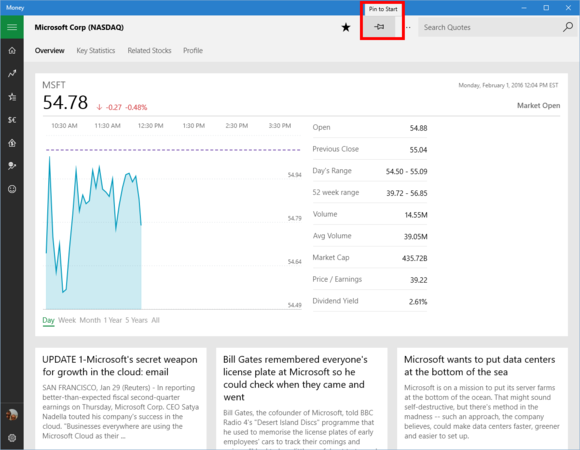This screenshot has width=580, height=450.
Task: Pin Microsoft Corp to Start
Action: point(379,27)
